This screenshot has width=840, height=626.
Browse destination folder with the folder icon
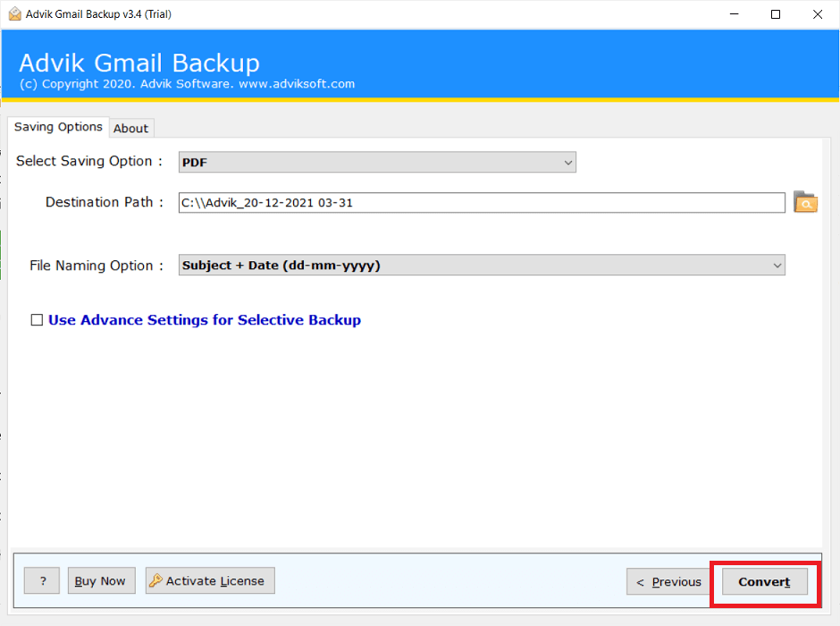(805, 202)
